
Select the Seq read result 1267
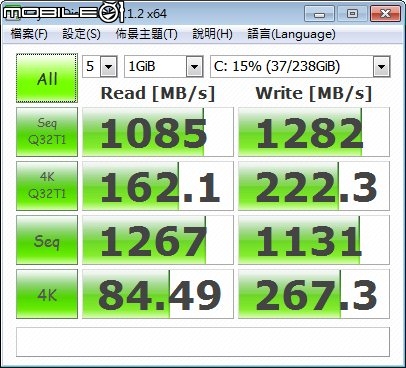[158, 240]
